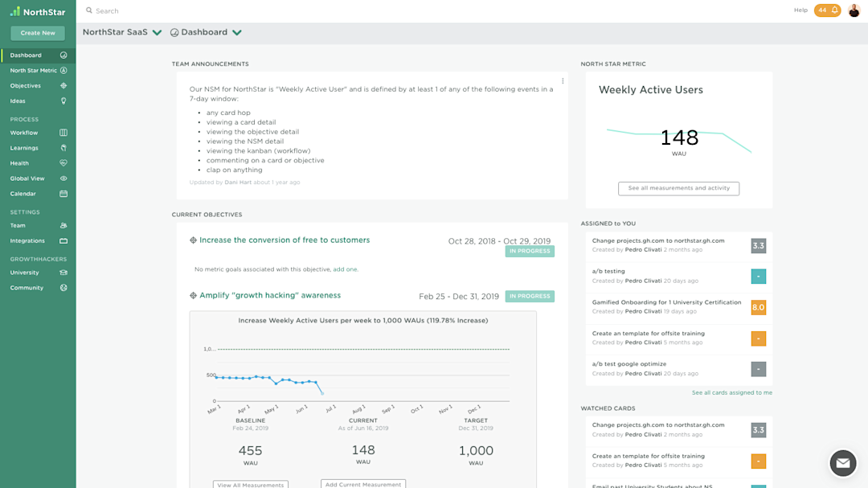Click the Create New button
Image resolution: width=868 pixels, height=488 pixels.
point(38,33)
